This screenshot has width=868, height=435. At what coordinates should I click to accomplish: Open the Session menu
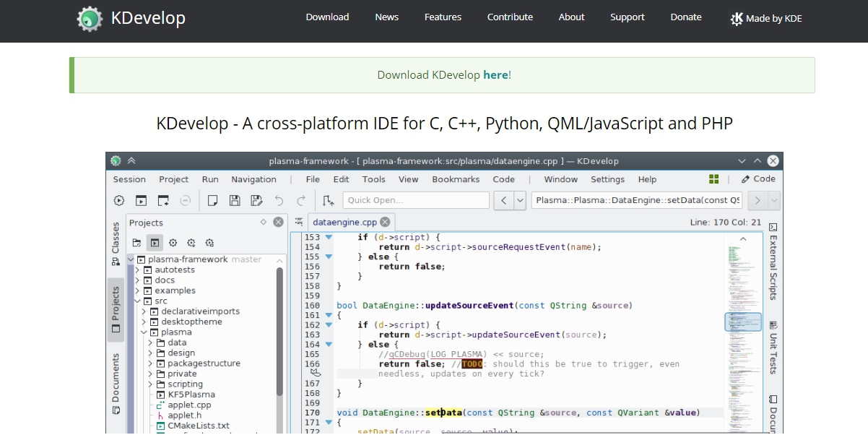(129, 179)
